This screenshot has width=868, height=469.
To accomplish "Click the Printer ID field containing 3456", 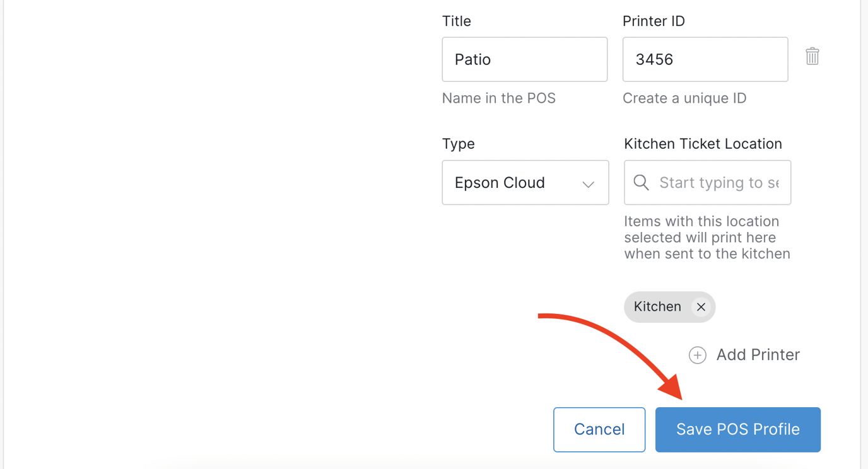I will click(705, 59).
